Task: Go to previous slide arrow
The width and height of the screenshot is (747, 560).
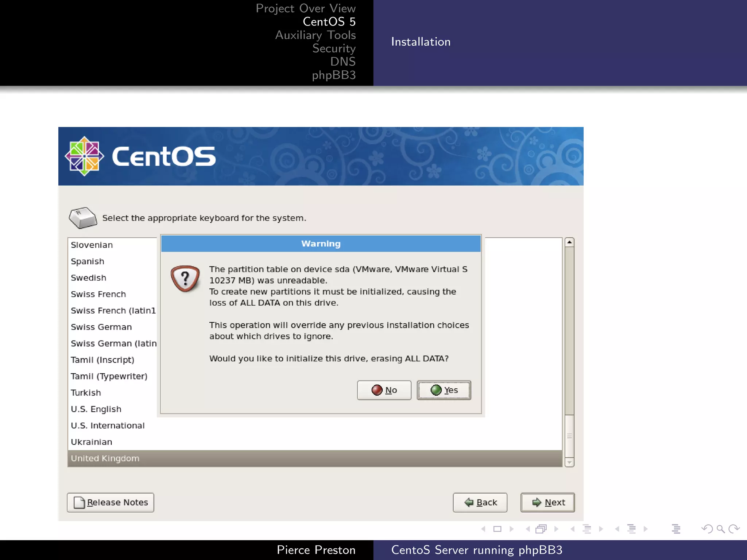Action: click(483, 529)
